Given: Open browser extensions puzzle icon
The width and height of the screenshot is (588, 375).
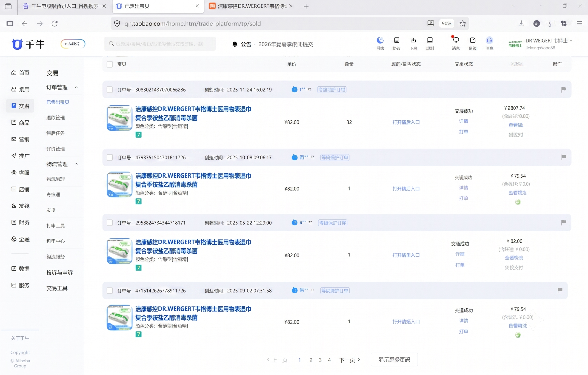Looking at the screenshot, I should 564,23.
